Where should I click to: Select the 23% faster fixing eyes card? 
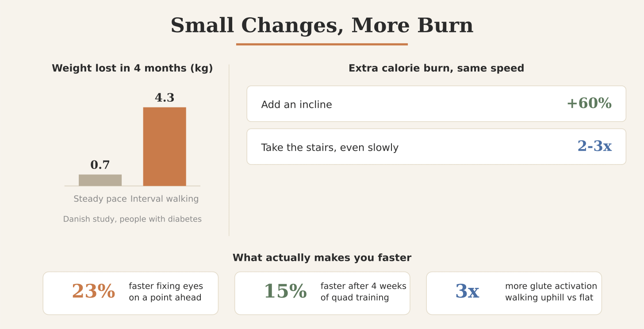tap(130, 293)
